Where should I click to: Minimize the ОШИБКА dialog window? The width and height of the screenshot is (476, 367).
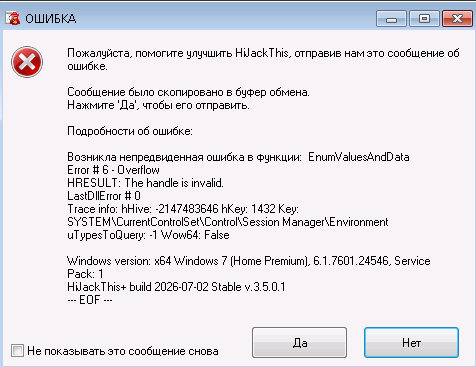point(391,18)
